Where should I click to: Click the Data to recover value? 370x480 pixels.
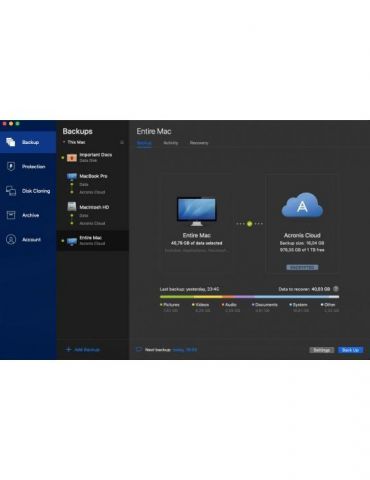click(321, 289)
